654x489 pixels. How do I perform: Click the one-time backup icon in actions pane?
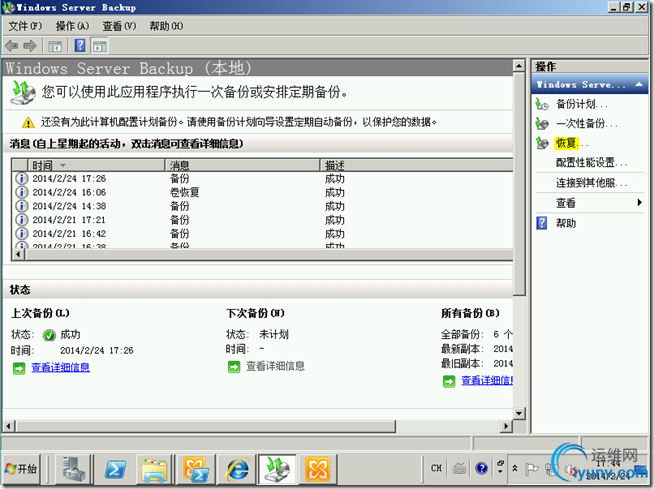point(542,124)
